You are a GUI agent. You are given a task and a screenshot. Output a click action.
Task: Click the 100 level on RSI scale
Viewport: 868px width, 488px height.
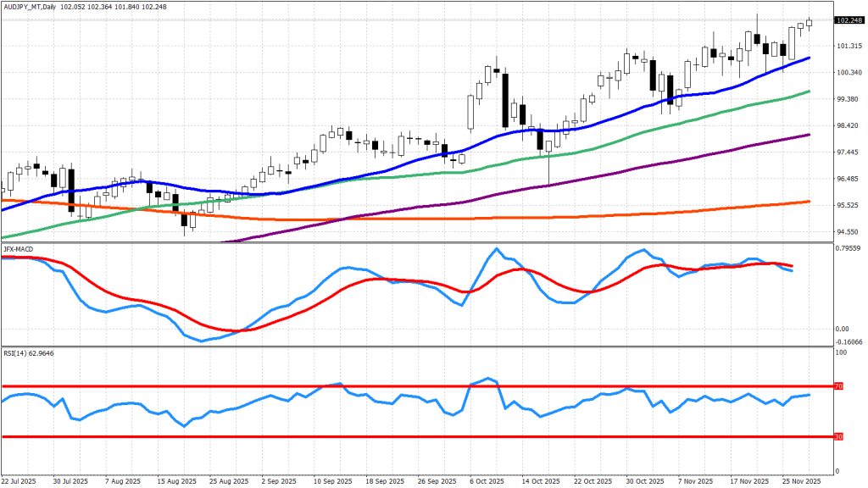click(841, 350)
